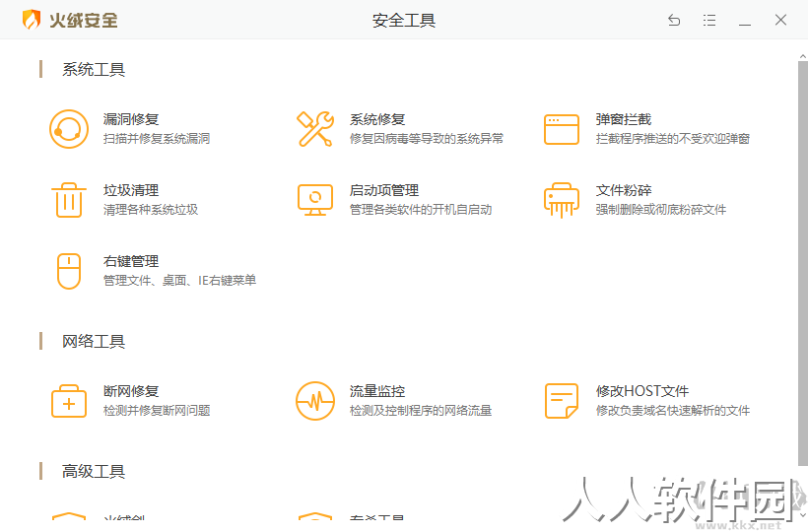Click the 断网修复 title text
The height and width of the screenshot is (532, 808).
pyautogui.click(x=131, y=391)
